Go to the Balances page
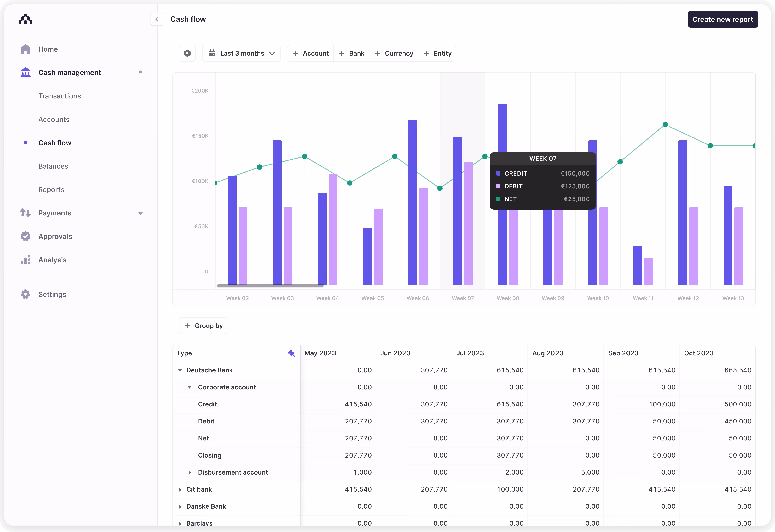The height and width of the screenshot is (532, 775). [x=53, y=166]
